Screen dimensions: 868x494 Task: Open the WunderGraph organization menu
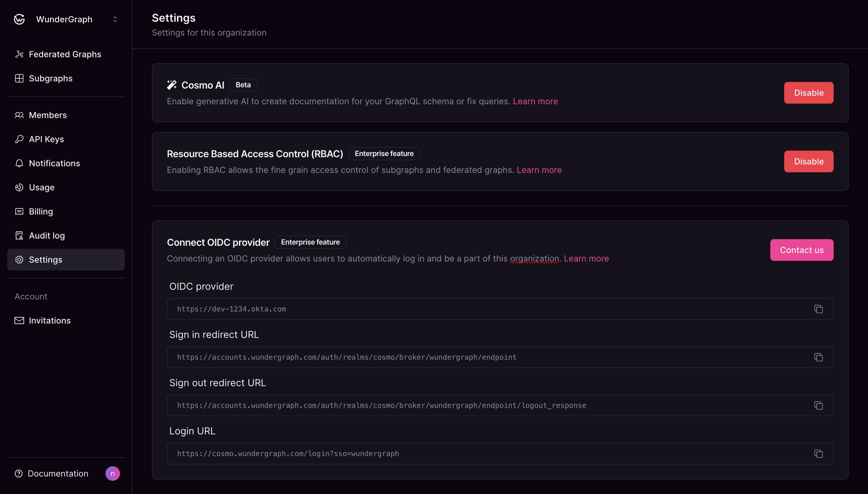point(115,19)
